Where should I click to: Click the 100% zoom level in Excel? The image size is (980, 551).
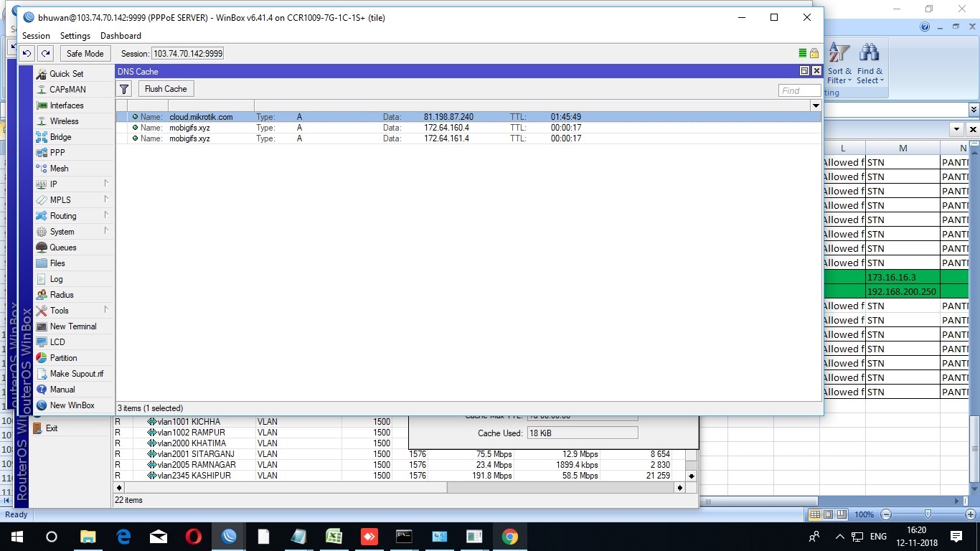coord(864,514)
